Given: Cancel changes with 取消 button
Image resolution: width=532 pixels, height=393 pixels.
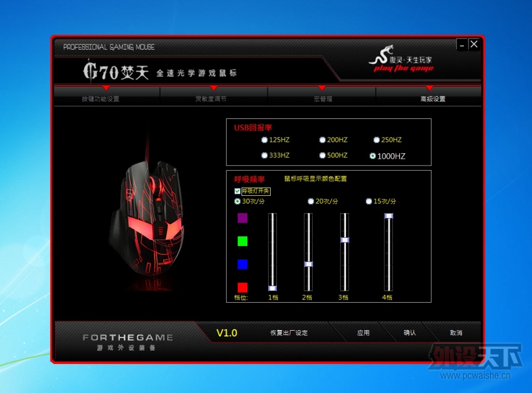Looking at the screenshot, I should coord(456,333).
